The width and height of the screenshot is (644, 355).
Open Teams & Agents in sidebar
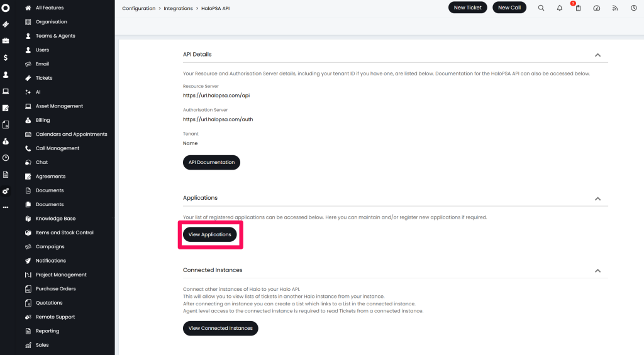click(x=55, y=36)
